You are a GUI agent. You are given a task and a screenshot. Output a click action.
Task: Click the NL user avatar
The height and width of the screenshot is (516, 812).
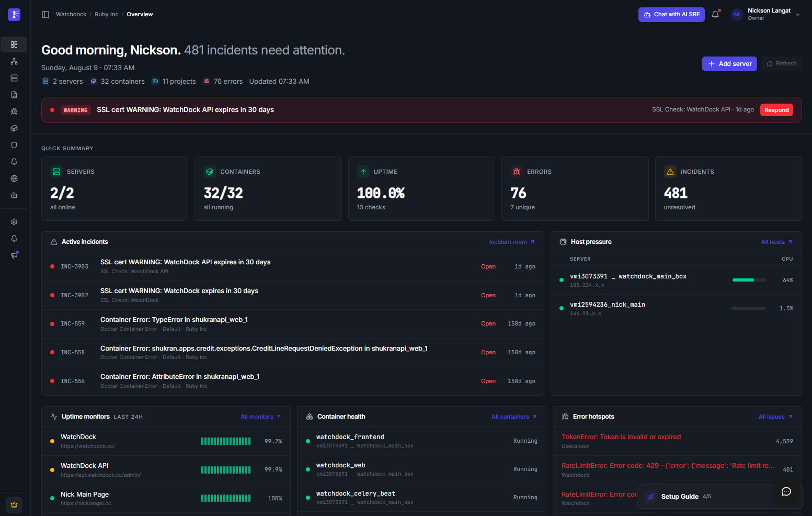[737, 15]
